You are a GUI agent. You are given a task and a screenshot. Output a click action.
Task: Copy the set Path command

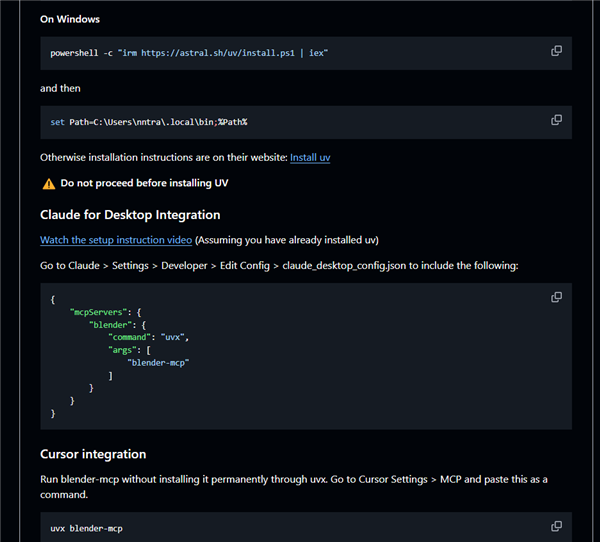coord(556,120)
